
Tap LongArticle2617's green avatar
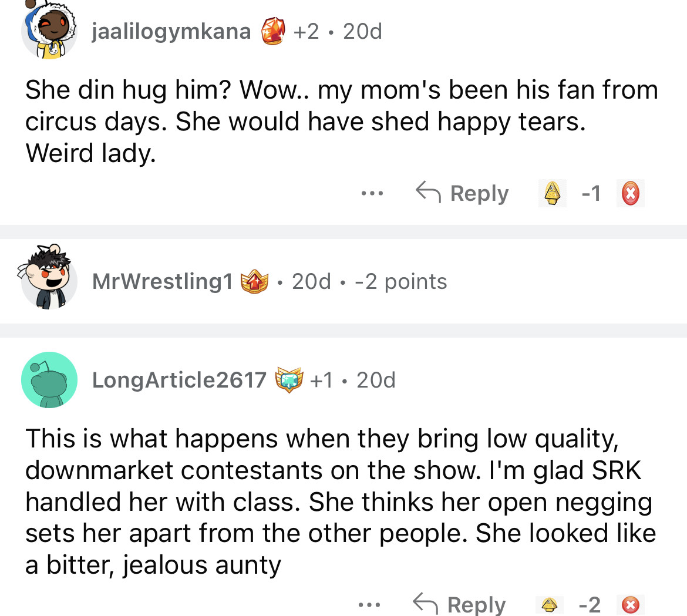49,380
